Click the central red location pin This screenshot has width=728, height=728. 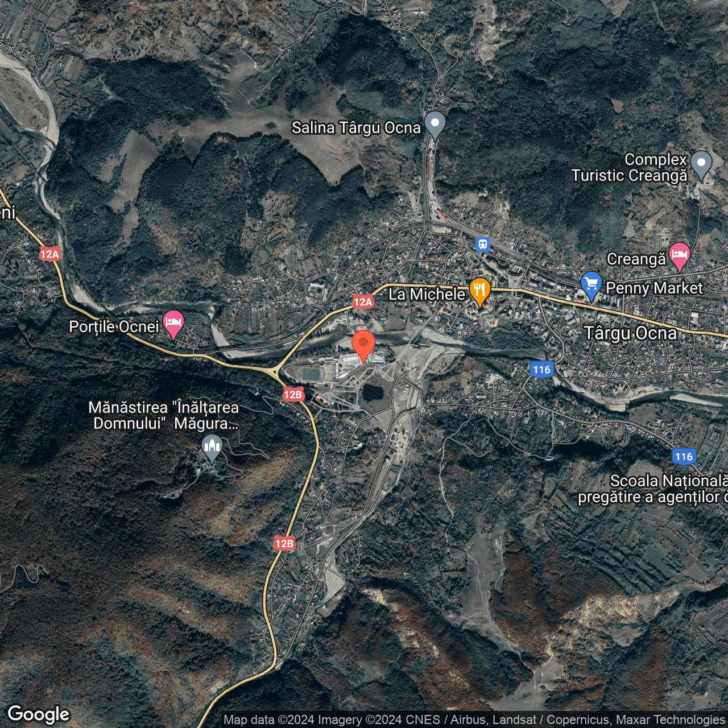pyautogui.click(x=363, y=345)
